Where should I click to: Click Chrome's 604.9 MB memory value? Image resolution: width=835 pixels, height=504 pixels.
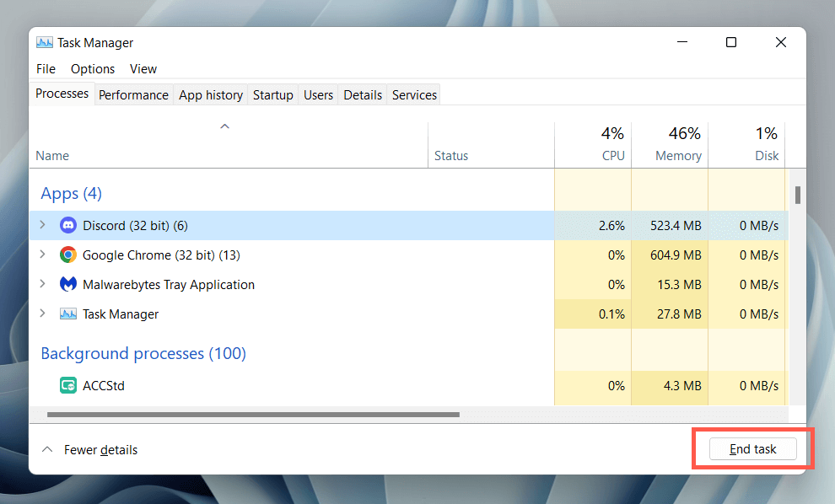tap(676, 255)
